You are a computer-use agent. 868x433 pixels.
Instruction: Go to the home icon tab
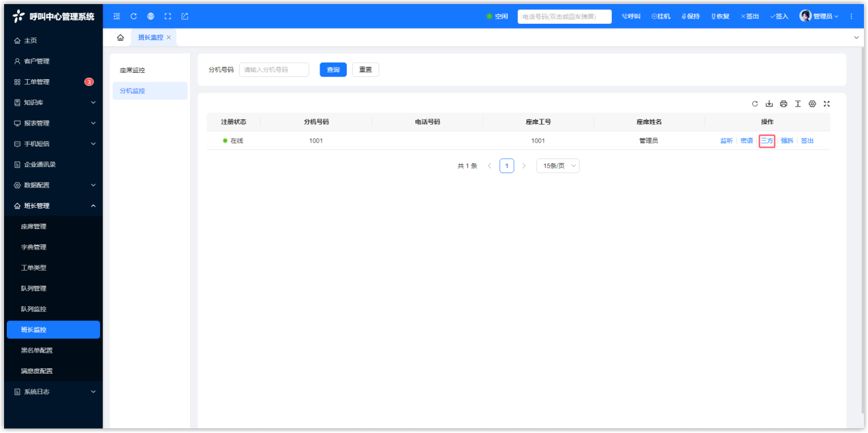[x=121, y=38]
